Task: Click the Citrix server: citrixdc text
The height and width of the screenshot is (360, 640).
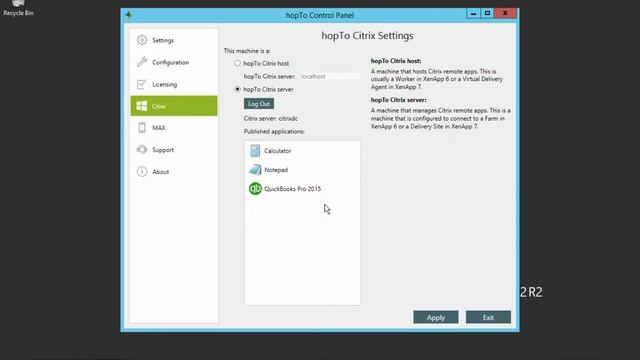Action: [x=271, y=118]
